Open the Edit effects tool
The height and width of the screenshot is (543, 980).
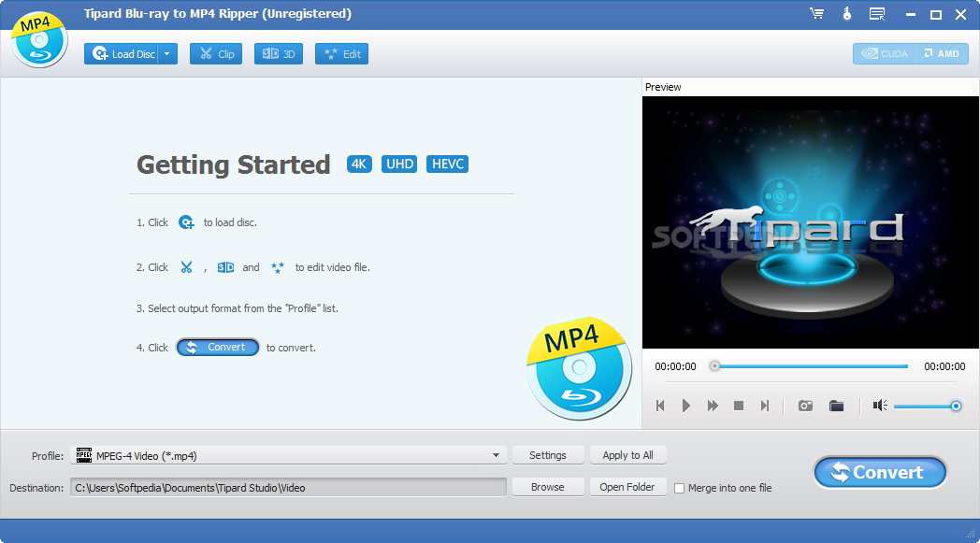click(342, 53)
